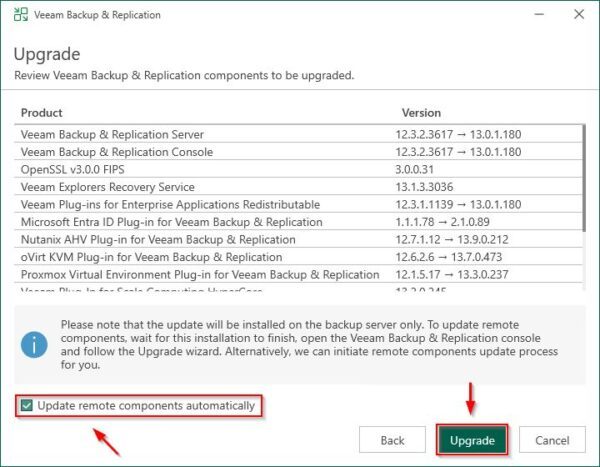Select Nutanix AHV Plug-in row
600x467 pixels.
click(x=298, y=240)
